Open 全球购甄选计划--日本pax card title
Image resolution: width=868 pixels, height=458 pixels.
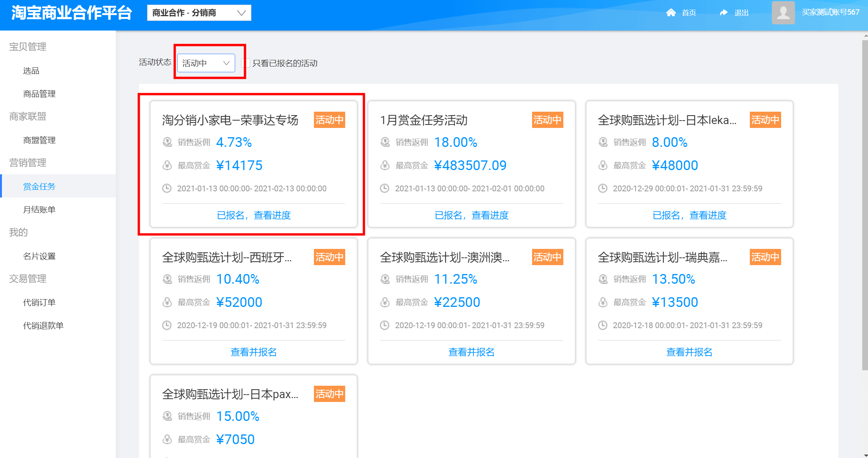click(x=230, y=394)
